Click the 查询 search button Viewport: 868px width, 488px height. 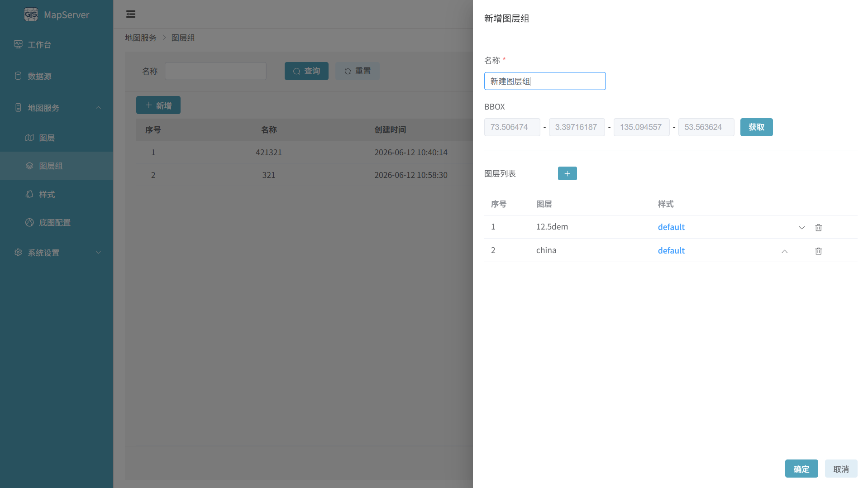[x=306, y=71]
